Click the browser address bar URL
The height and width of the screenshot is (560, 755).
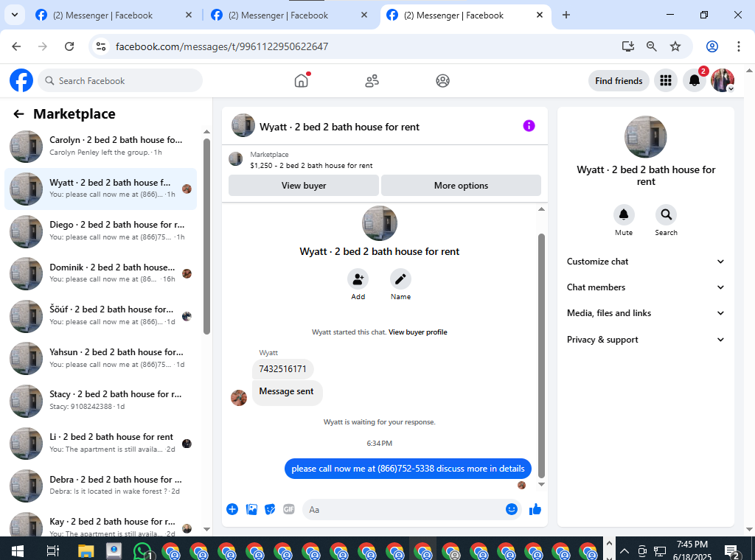pyautogui.click(x=222, y=46)
